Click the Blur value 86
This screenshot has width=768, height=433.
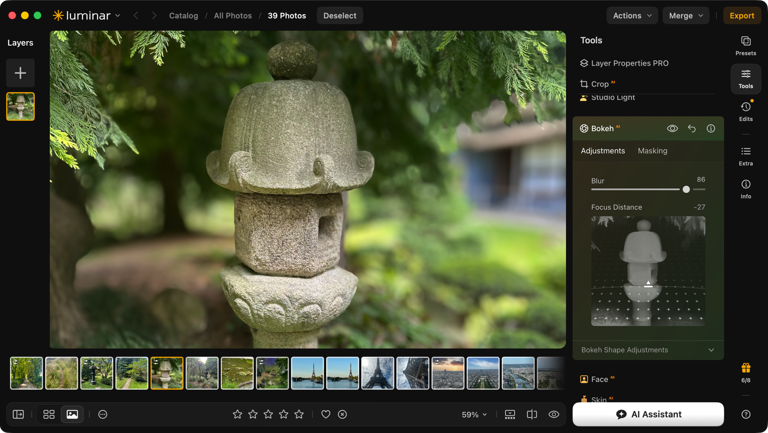701,179
